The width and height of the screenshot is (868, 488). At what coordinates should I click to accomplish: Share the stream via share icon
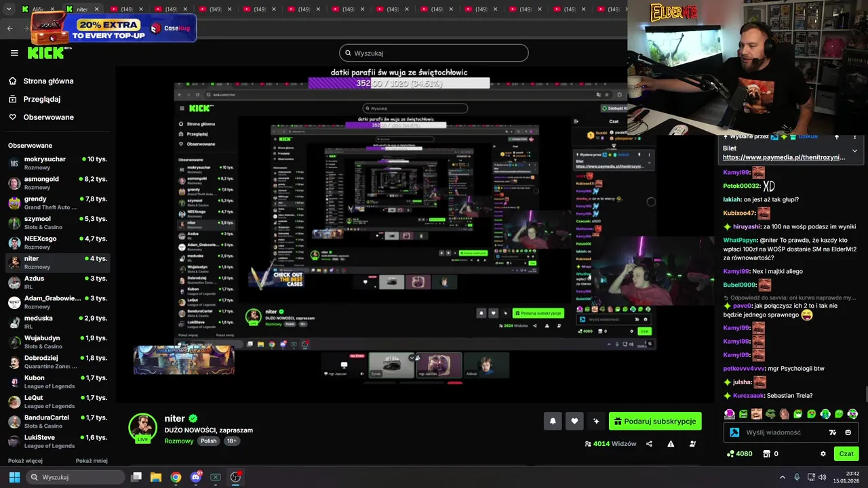pos(649,444)
